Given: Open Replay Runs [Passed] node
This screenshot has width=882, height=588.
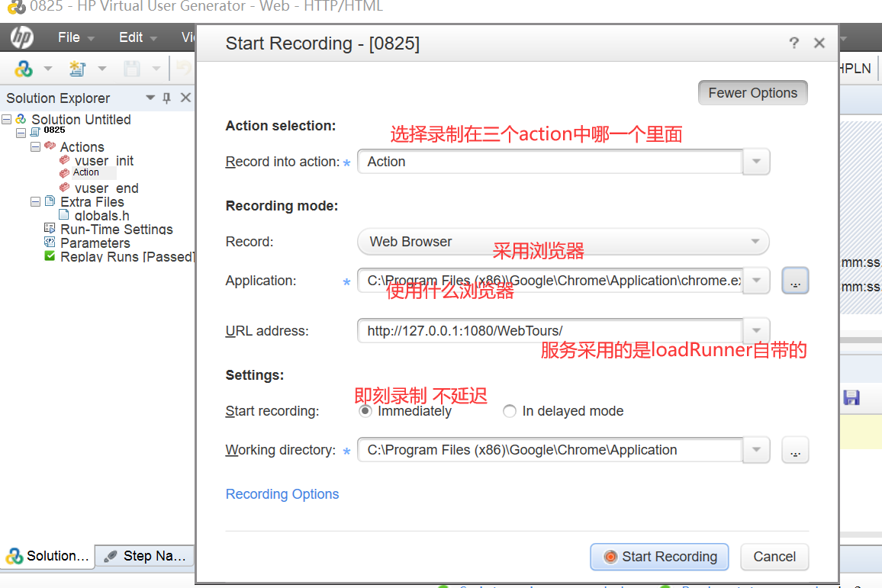Looking at the screenshot, I should [127, 257].
